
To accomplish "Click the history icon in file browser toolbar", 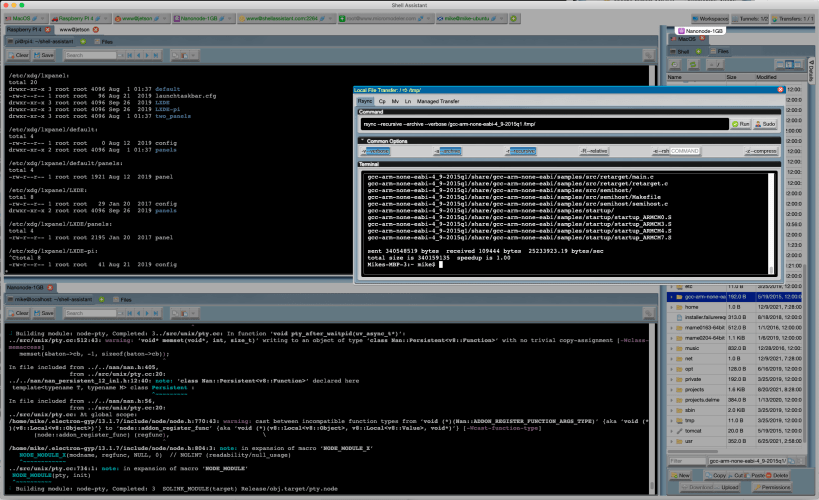I will point(675,64).
